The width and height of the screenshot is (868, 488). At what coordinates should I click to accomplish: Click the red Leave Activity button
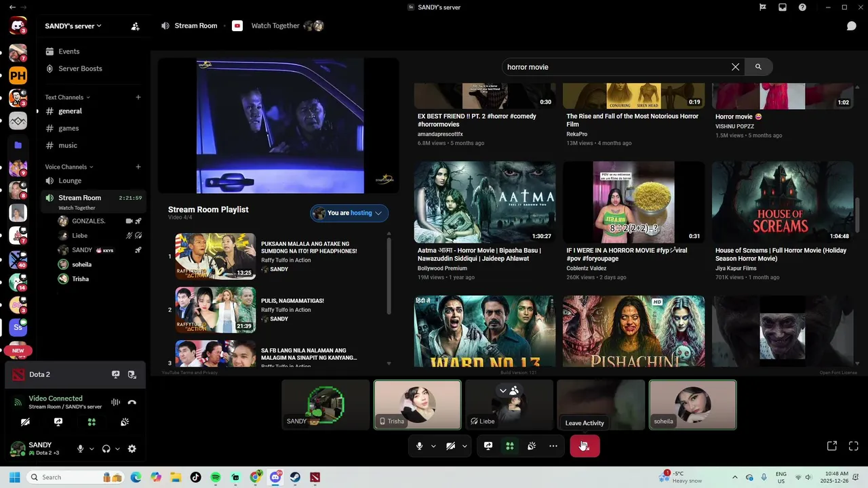pyautogui.click(x=585, y=446)
